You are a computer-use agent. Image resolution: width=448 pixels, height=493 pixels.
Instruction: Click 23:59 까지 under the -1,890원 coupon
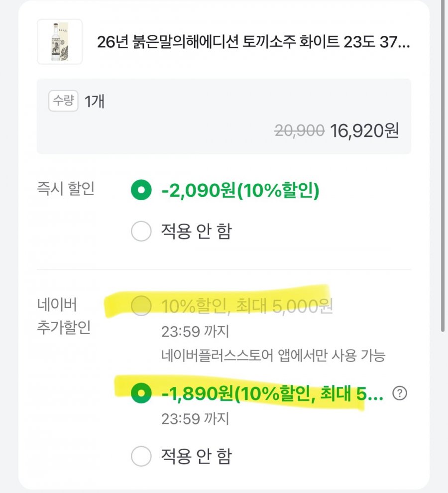pos(195,419)
